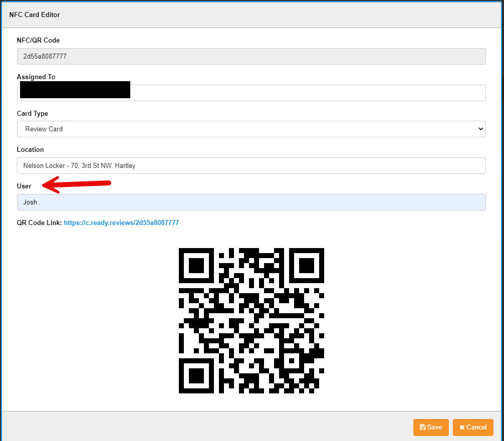Click the floppy disk icon on Save
The width and height of the screenshot is (504, 441).
(x=422, y=427)
